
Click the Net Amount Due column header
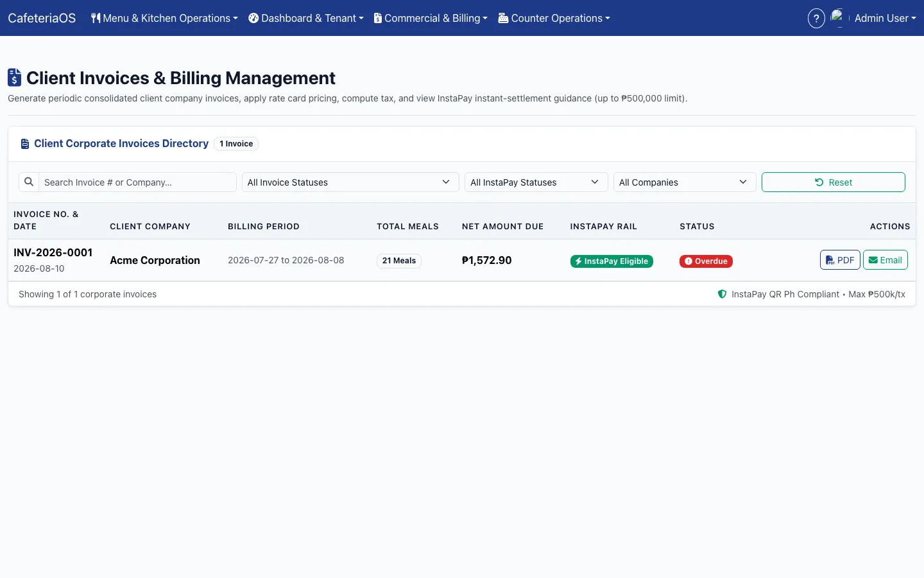pyautogui.click(x=503, y=227)
